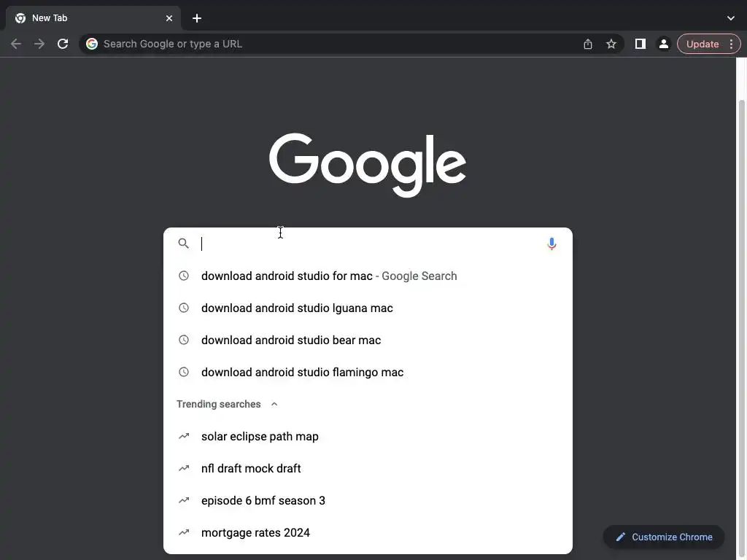The height and width of the screenshot is (560, 747).
Task: Reload the current page
Action: point(63,44)
